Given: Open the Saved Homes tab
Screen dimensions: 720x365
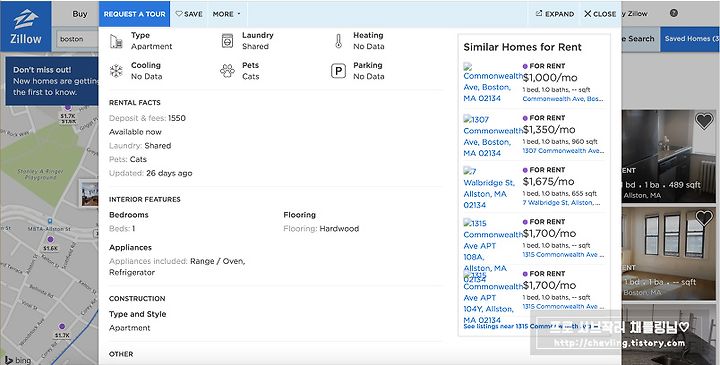Looking at the screenshot, I should pos(690,39).
